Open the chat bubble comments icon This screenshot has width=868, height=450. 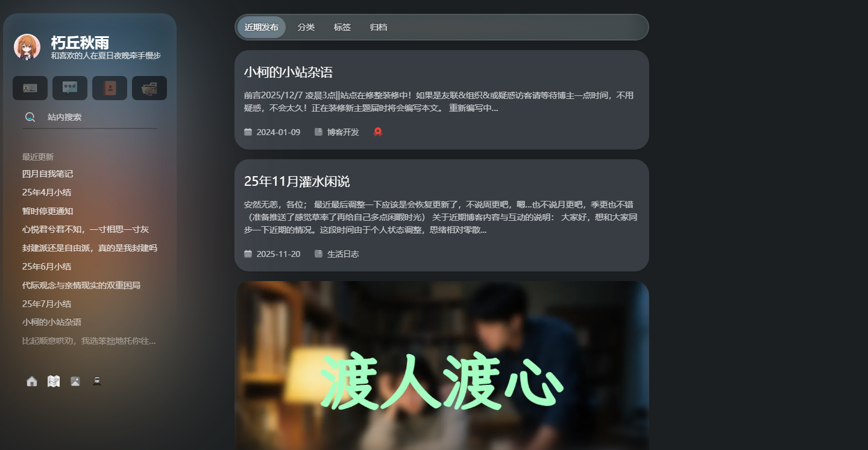(70, 88)
